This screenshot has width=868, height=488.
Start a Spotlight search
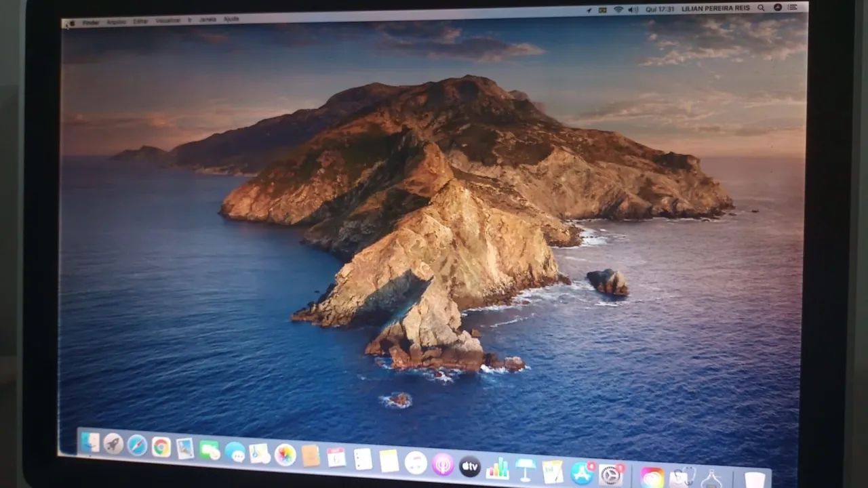point(760,7)
